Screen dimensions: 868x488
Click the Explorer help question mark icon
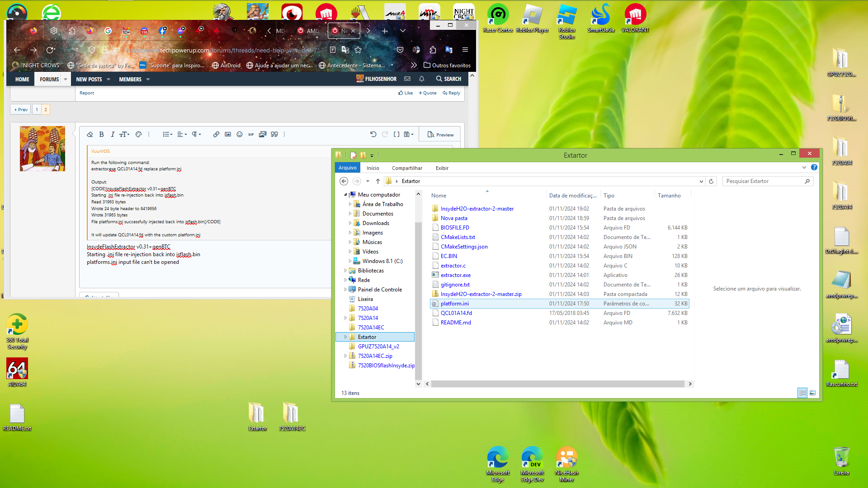814,167
